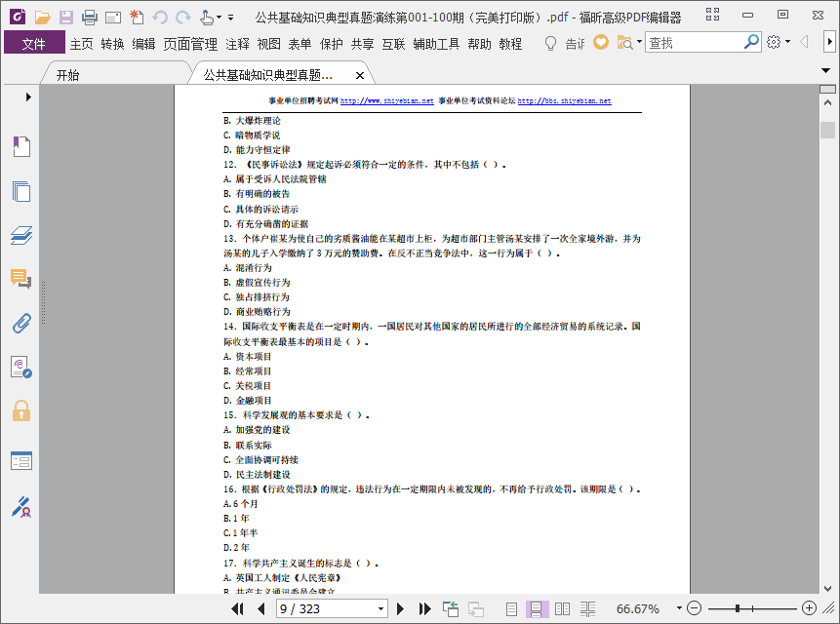Open the 主页 tab
Image resolution: width=840 pixels, height=624 pixels.
pos(81,44)
